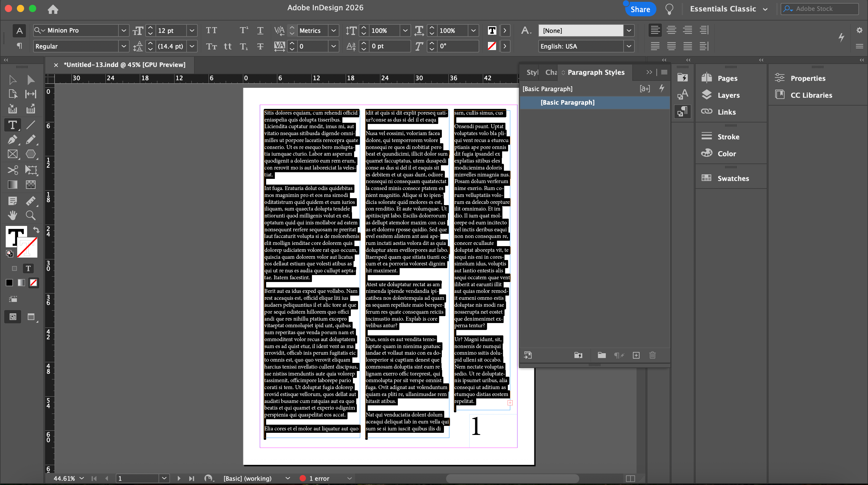
Task: Select the Scissors tool
Action: (12, 170)
